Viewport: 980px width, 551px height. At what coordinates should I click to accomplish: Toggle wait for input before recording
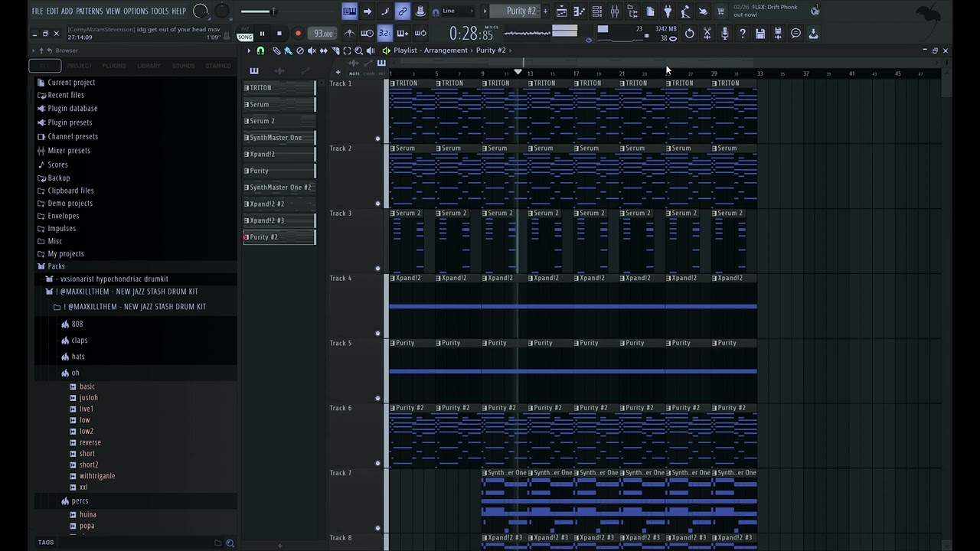pos(367,34)
